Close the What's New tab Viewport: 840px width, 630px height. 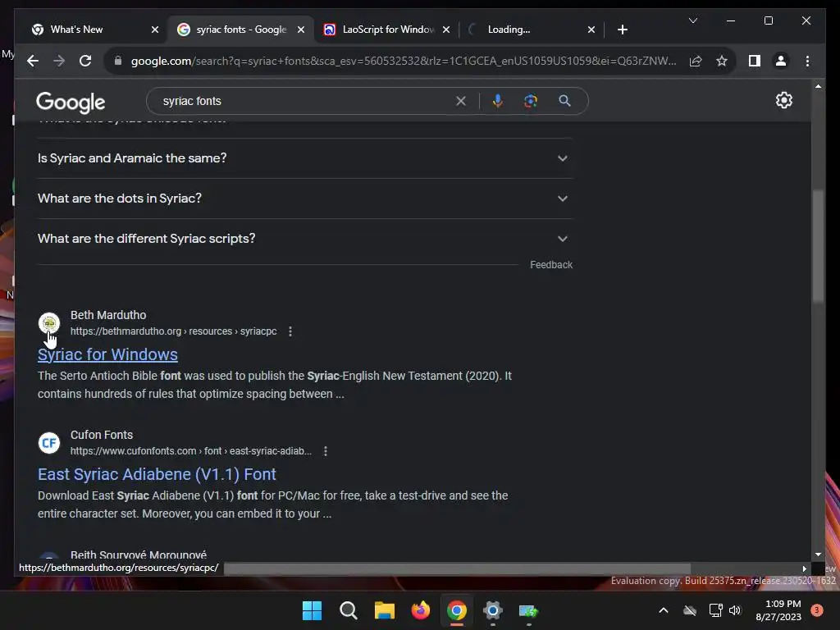[x=155, y=30]
